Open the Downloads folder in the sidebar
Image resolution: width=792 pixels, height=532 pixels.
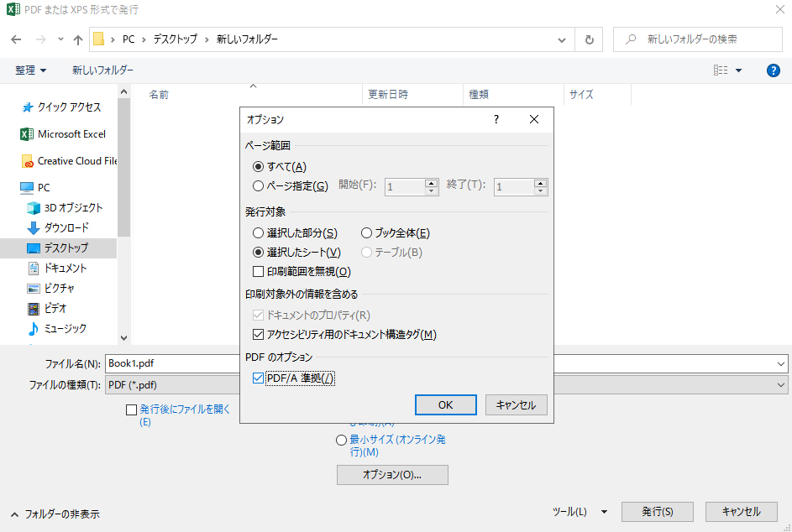tap(66, 228)
